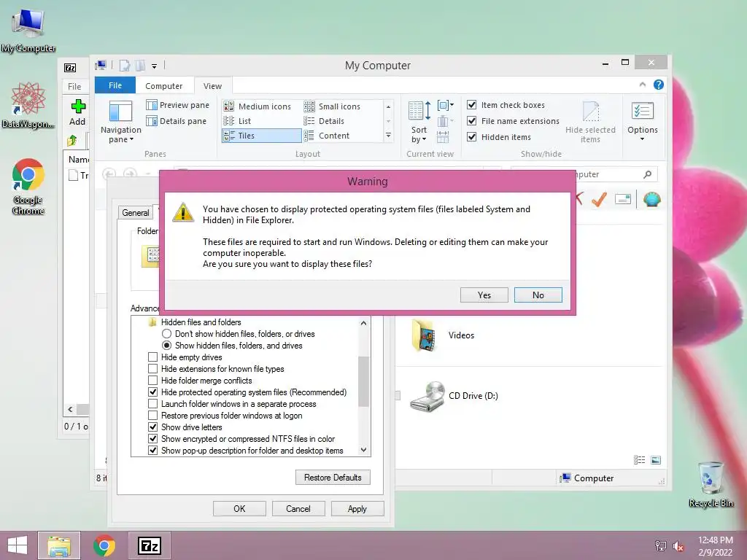The height and width of the screenshot is (560, 747).
Task: Check Hide empty drives option
Action: pos(152,357)
